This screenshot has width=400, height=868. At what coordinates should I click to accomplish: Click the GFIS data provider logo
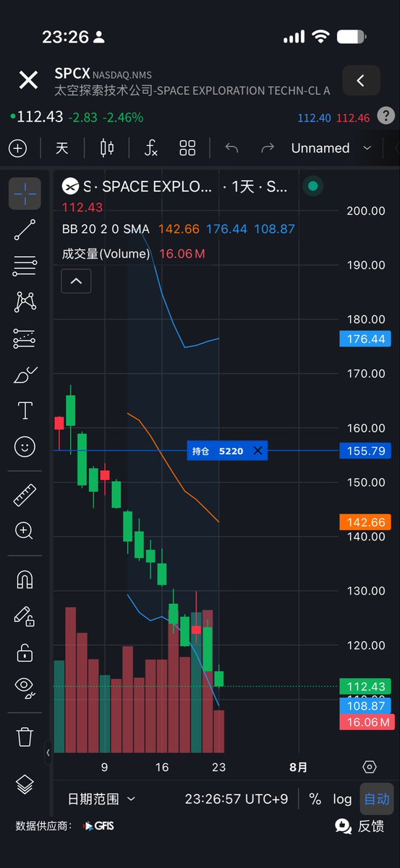99,826
